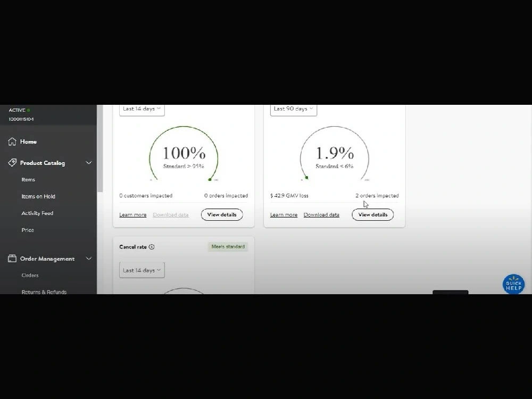Viewport: 532px width, 399px height.
Task: Click Learn more on 100% card
Action: pyautogui.click(x=132, y=215)
